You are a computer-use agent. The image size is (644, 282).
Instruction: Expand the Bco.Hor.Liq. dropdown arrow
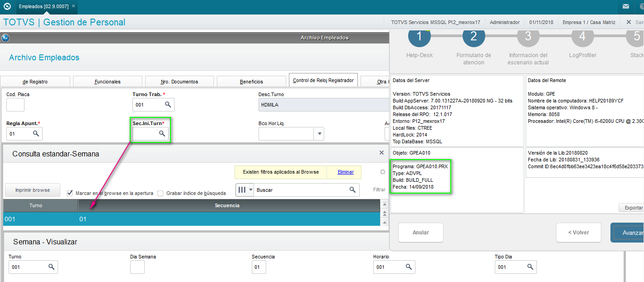click(319, 134)
